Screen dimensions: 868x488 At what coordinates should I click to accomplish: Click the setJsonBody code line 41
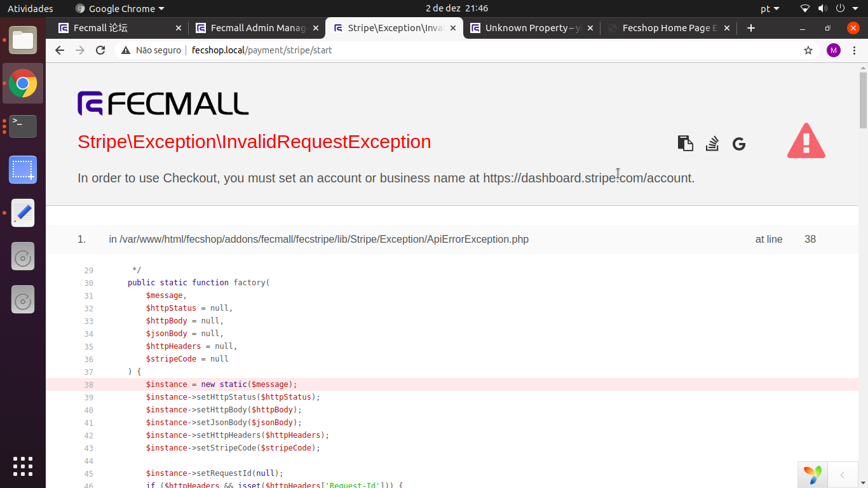tap(224, 423)
